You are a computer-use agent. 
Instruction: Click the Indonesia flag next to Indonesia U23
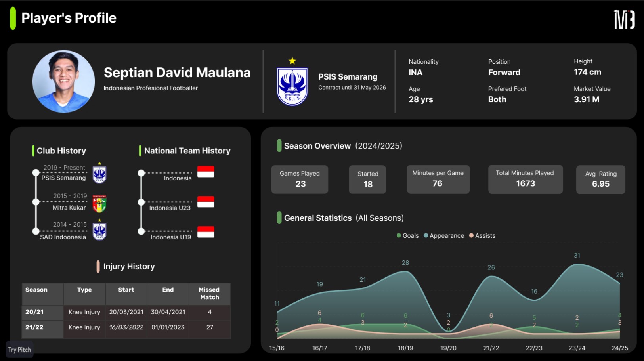(x=205, y=201)
